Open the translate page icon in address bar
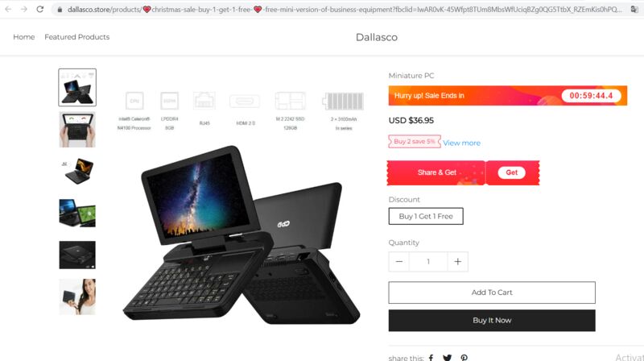644x361 pixels. (634, 9)
